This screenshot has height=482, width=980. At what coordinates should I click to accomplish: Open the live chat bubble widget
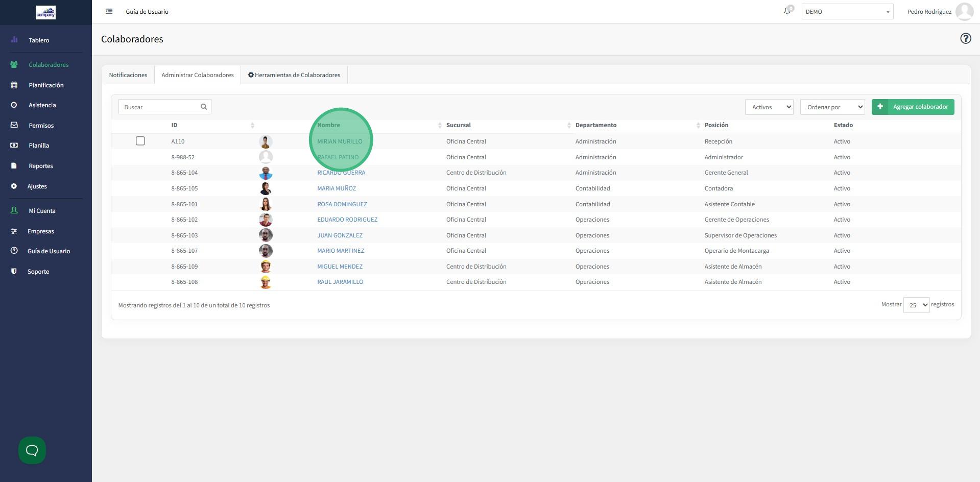tap(32, 450)
